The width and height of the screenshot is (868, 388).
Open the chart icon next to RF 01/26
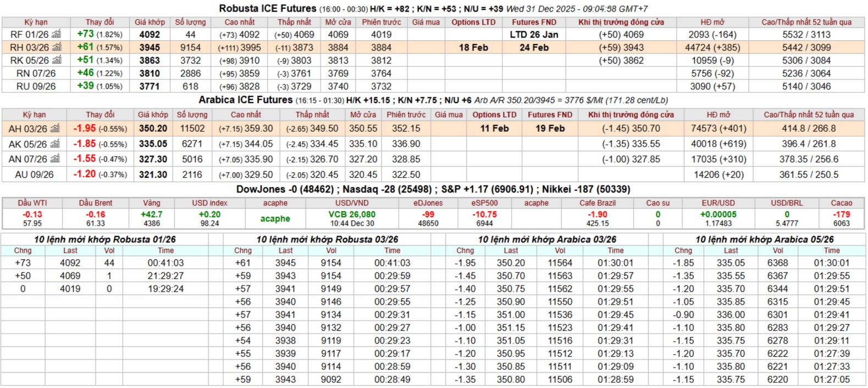click(56, 35)
